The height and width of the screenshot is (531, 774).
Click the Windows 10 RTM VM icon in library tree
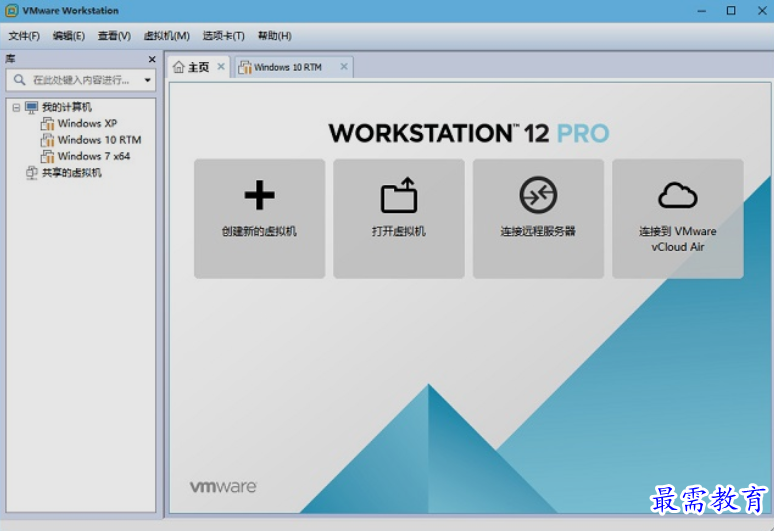47,140
